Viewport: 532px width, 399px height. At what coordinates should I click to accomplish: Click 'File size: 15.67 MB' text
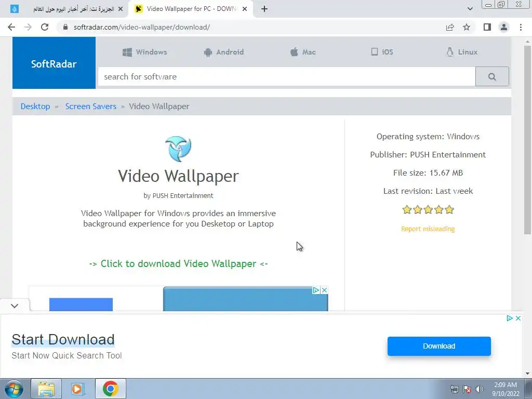428,172
